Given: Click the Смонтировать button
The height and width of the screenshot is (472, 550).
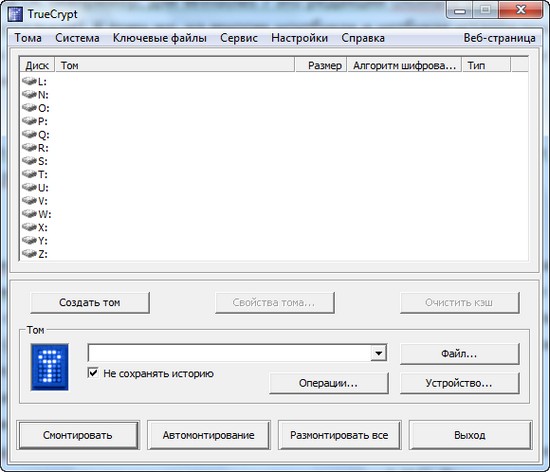Looking at the screenshot, I should (x=78, y=435).
